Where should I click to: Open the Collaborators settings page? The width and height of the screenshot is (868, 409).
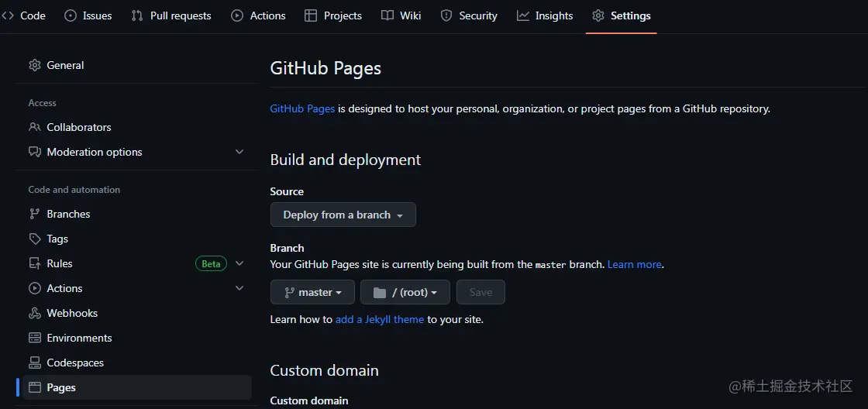[x=135, y=127]
